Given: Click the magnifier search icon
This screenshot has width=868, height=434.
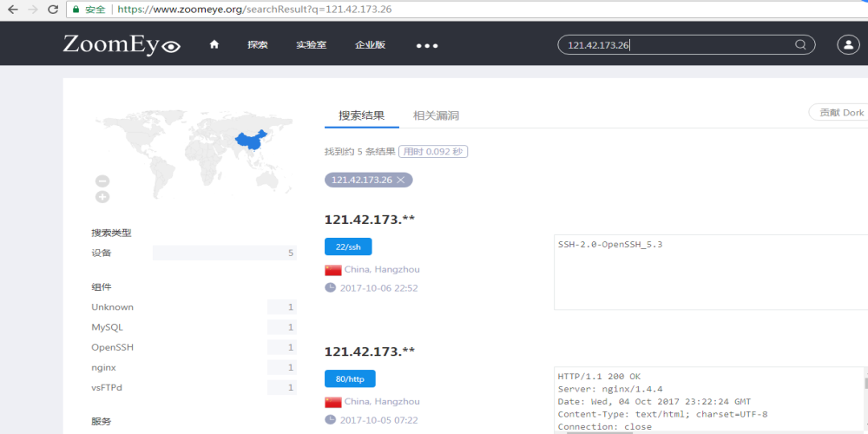Looking at the screenshot, I should pyautogui.click(x=800, y=45).
